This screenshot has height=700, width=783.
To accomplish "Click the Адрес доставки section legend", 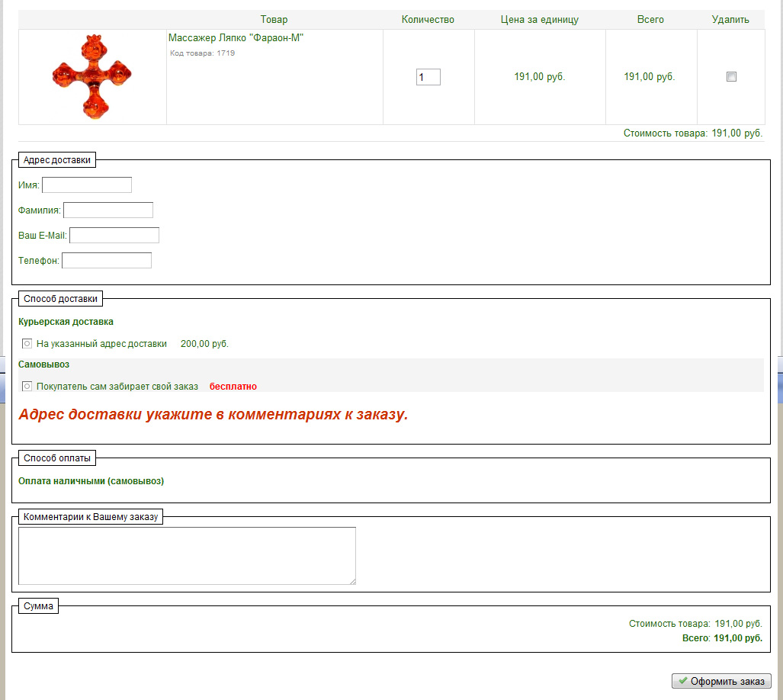I will [x=57, y=160].
